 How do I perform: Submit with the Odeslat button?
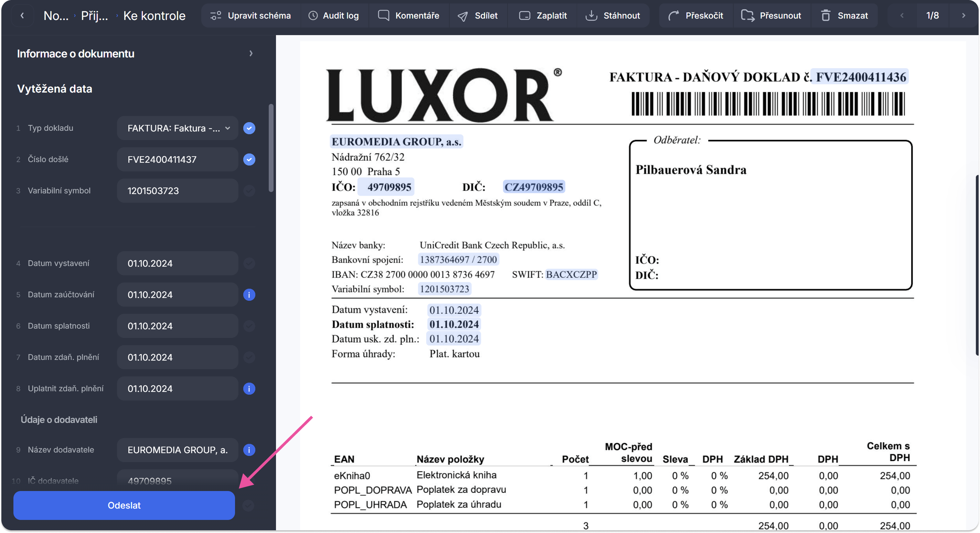point(124,505)
